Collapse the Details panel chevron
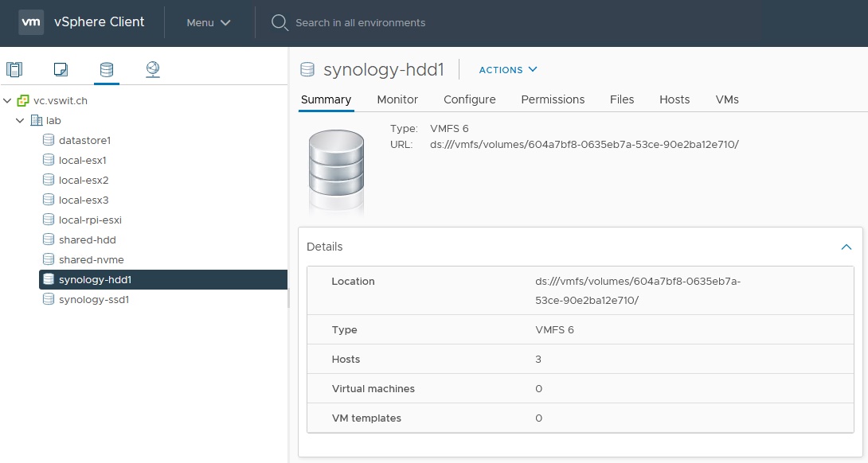The image size is (868, 463). point(846,247)
